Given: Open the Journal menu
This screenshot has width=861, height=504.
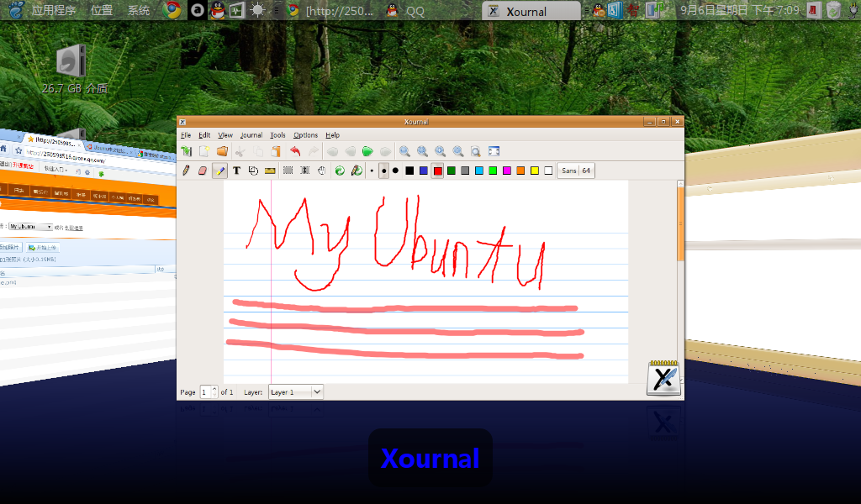Looking at the screenshot, I should coord(251,135).
